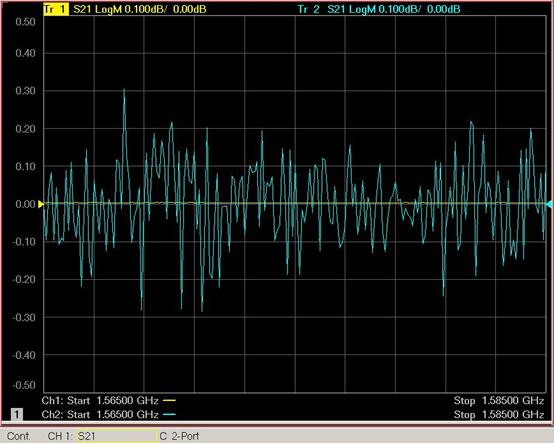This screenshot has width=554, height=443.
Task: Click the 0.50 top scale value
Action: [25, 22]
